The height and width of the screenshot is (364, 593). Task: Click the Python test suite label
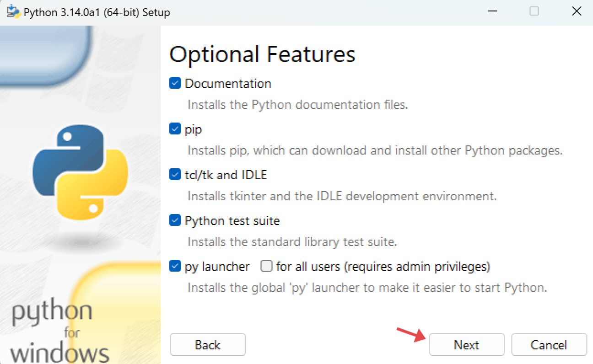pos(232,220)
